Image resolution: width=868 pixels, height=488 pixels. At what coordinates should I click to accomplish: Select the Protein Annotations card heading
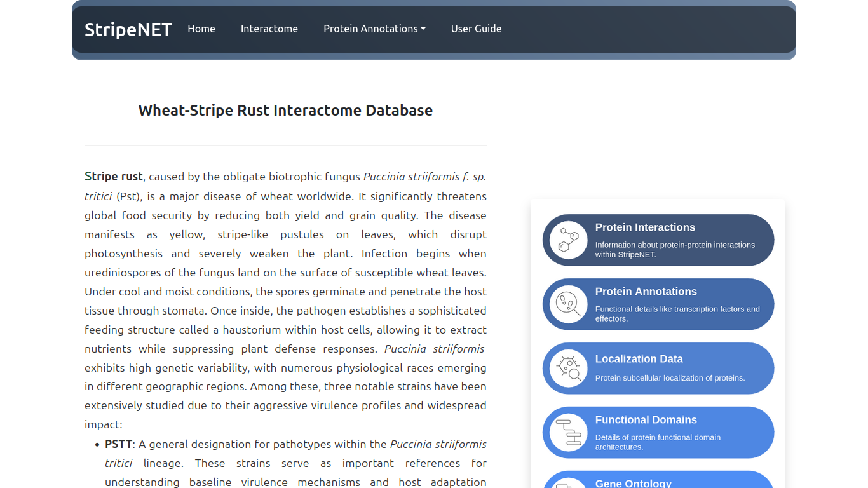click(x=646, y=292)
